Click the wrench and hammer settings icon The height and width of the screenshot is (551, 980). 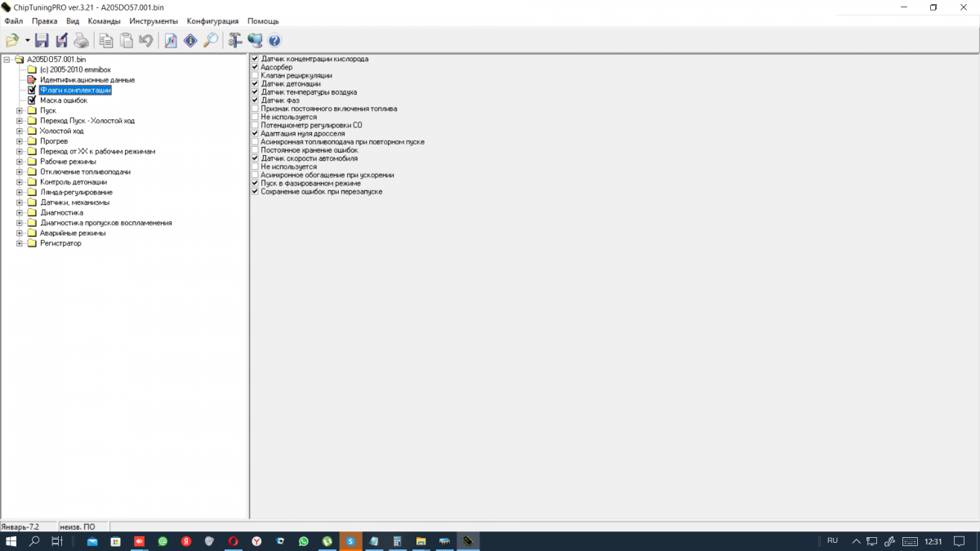tap(235, 40)
